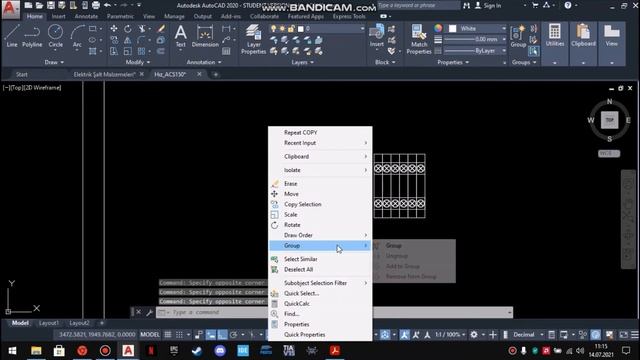The height and width of the screenshot is (360, 640).
Task: Click the Hatch tool icon
Action: point(93,51)
